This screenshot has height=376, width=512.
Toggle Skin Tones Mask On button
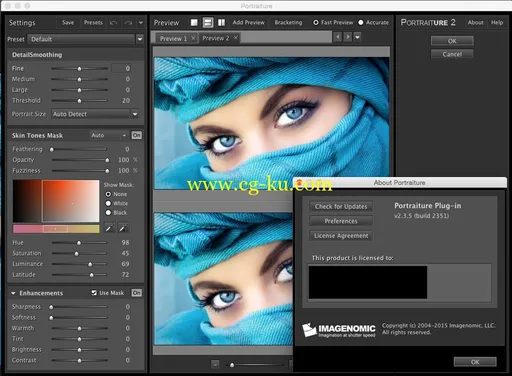point(136,135)
